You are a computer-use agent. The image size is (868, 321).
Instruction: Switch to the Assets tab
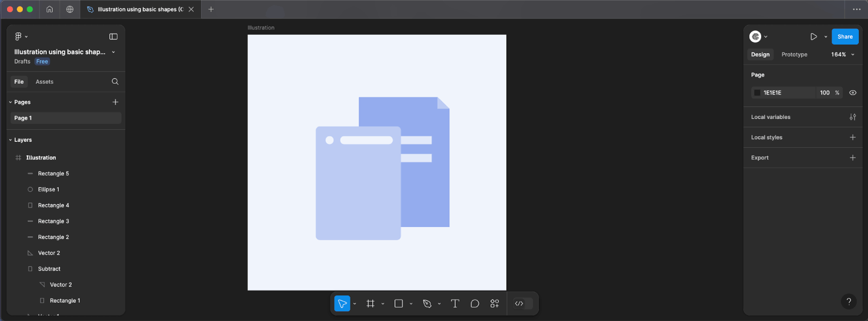(x=44, y=81)
